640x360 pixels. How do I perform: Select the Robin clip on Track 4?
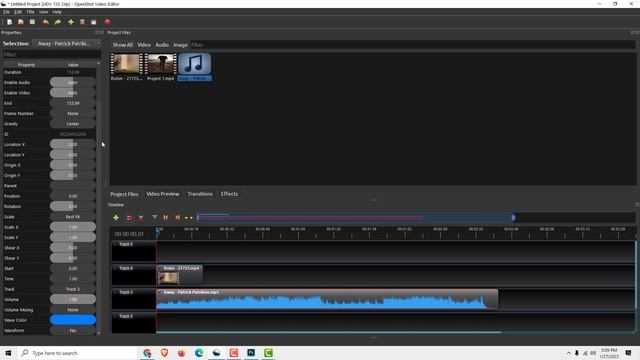click(x=180, y=275)
